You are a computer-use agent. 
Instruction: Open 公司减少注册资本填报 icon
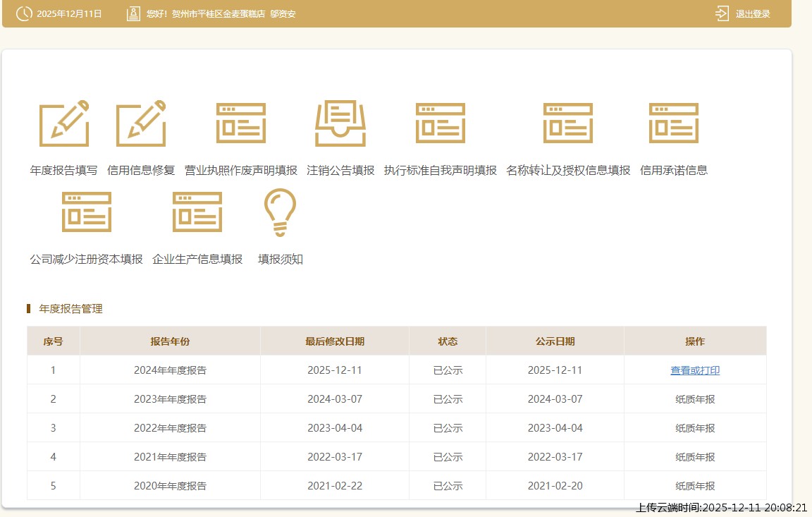click(87, 212)
